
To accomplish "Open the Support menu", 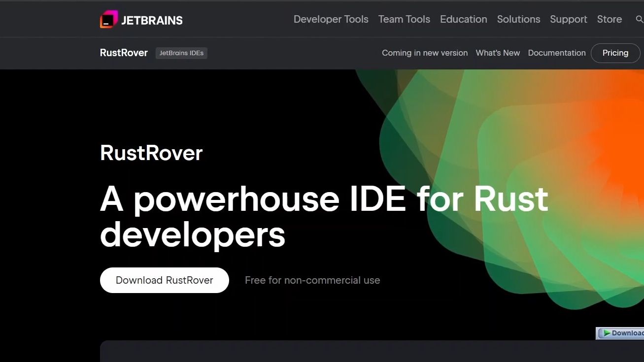I will (569, 19).
